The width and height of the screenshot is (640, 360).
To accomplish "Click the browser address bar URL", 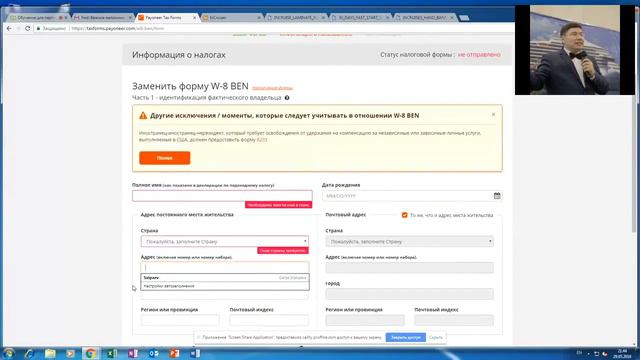I will [118, 29].
